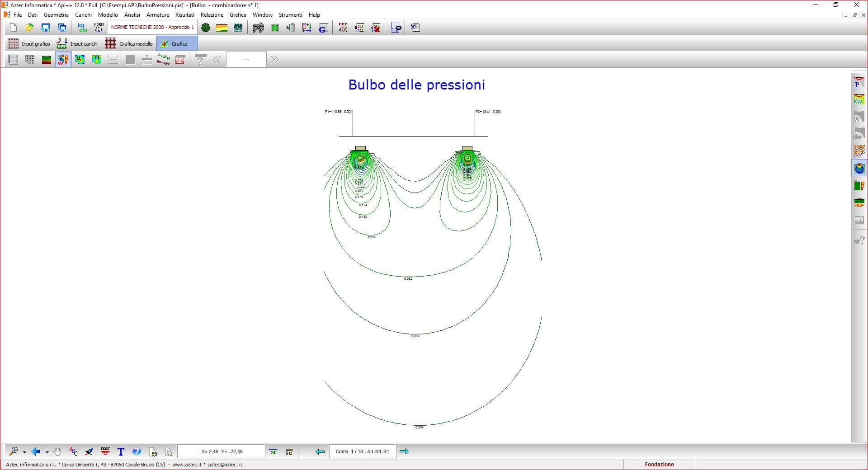Click the DXF export icon
This screenshot has height=470, width=868.
[x=105, y=451]
